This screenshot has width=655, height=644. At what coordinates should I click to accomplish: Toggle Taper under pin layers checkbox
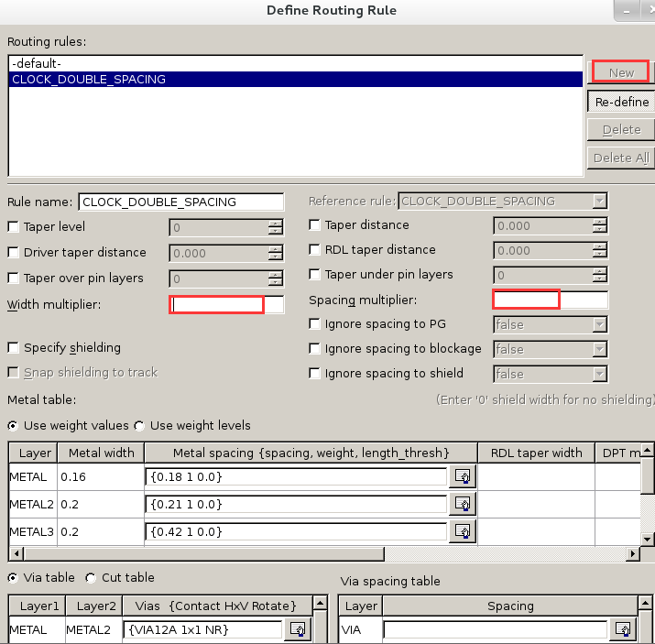click(314, 275)
